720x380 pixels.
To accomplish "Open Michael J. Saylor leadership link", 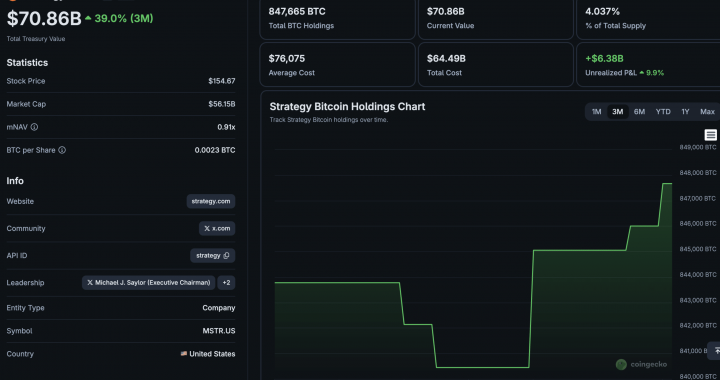I will point(148,283).
